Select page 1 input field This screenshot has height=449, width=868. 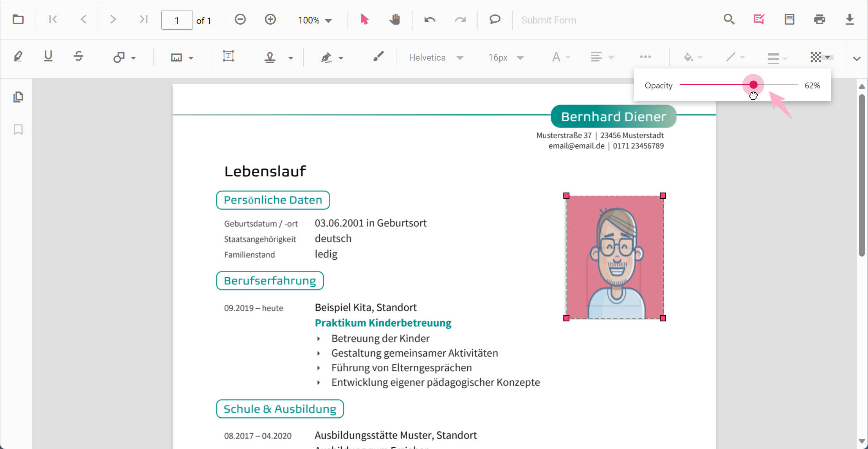[177, 20]
